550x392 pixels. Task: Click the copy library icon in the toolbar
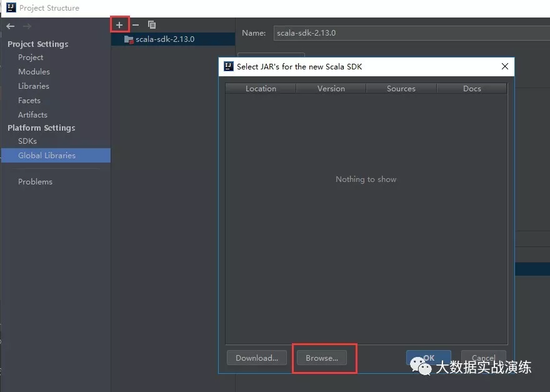coord(152,24)
